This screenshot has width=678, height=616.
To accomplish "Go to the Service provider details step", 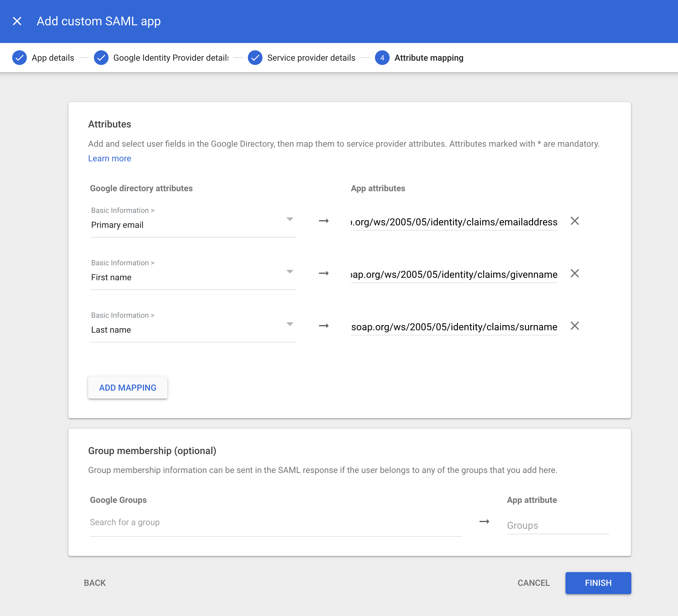I will (x=311, y=58).
